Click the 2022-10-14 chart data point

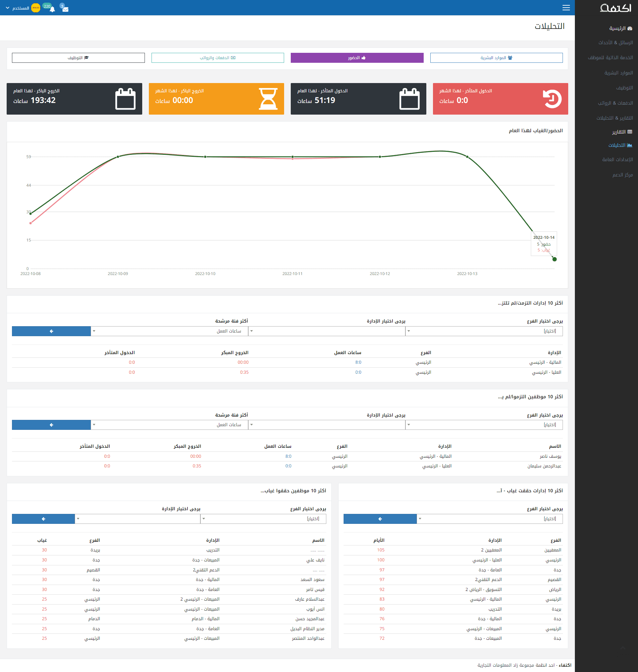click(x=554, y=259)
